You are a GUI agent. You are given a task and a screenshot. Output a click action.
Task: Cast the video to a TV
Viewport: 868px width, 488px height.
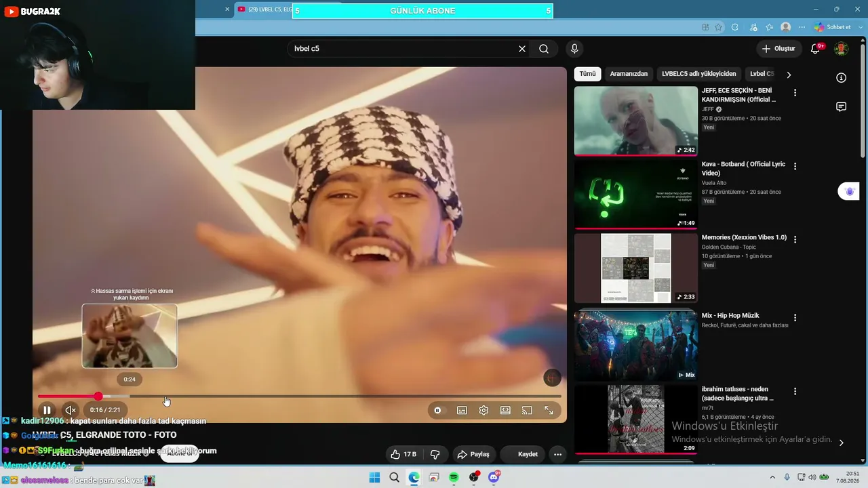[527, 410]
